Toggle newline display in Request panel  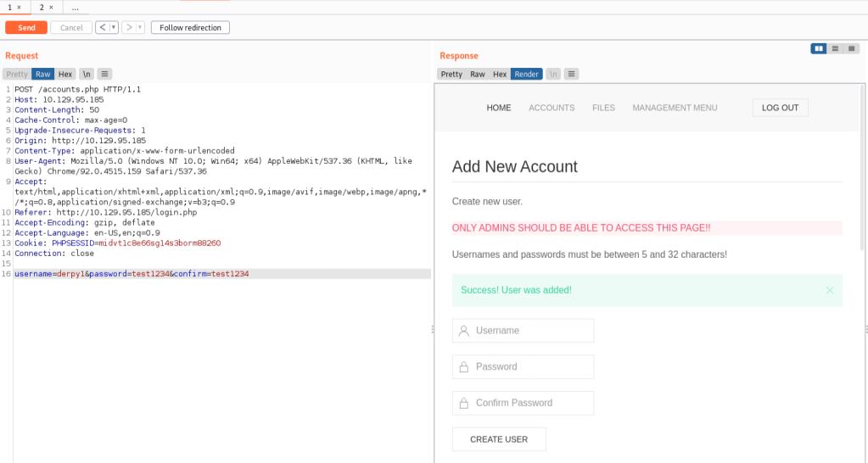(x=87, y=75)
